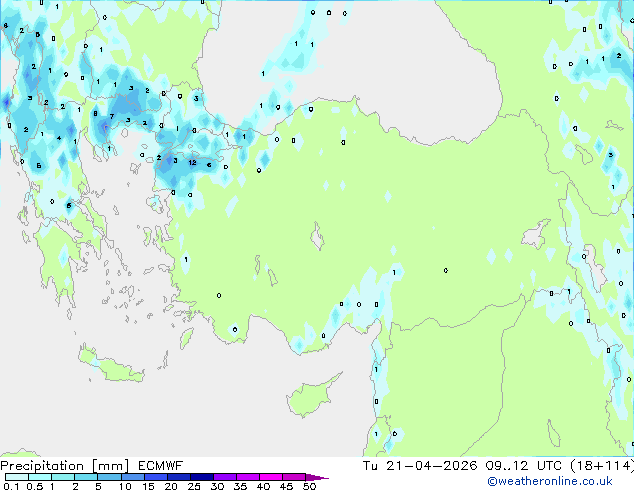Click the 'Precipitation [mm]' title text
This screenshot has height=490, width=634.
64,466
